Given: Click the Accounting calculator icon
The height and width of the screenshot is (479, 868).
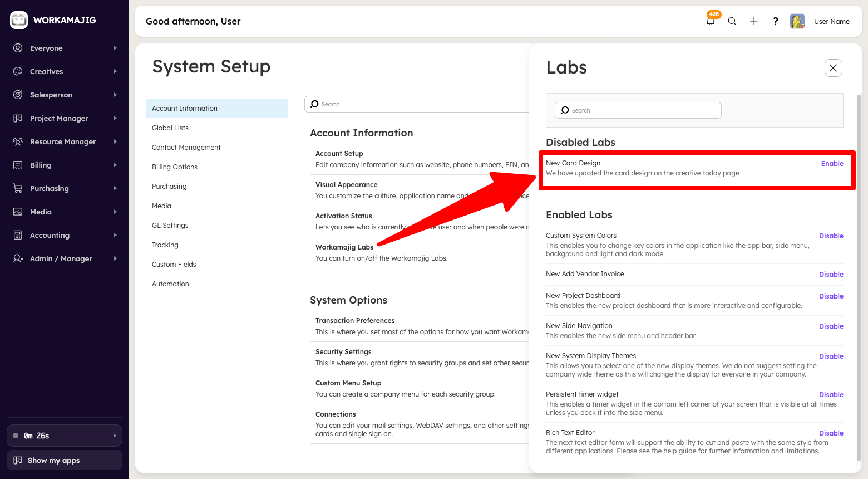Looking at the screenshot, I should point(18,235).
